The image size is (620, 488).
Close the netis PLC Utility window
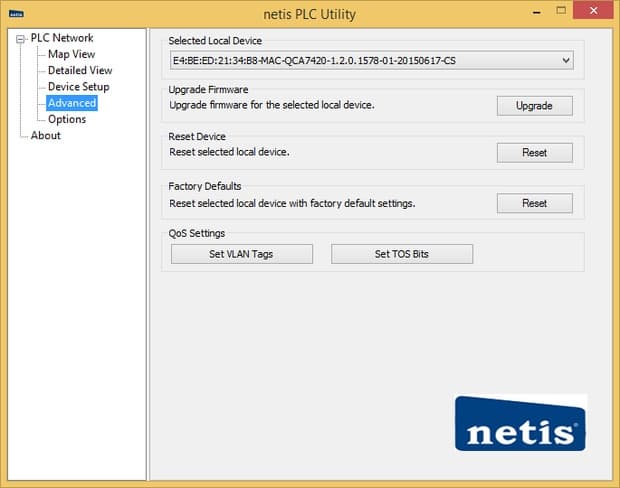(x=593, y=11)
